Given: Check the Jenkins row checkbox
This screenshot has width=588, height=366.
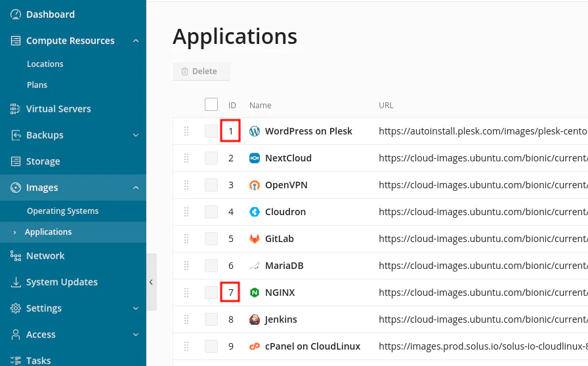Looking at the screenshot, I should (x=211, y=319).
